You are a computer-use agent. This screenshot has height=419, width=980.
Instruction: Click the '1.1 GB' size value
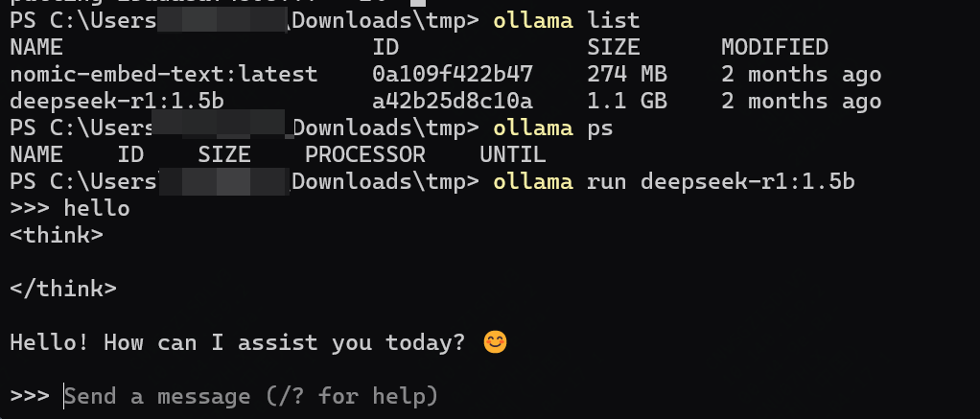[x=627, y=102]
